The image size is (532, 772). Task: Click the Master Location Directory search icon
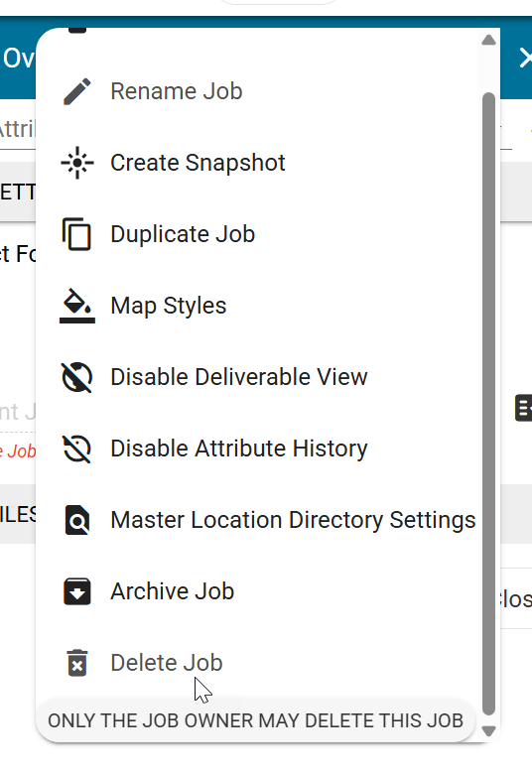[77, 520]
